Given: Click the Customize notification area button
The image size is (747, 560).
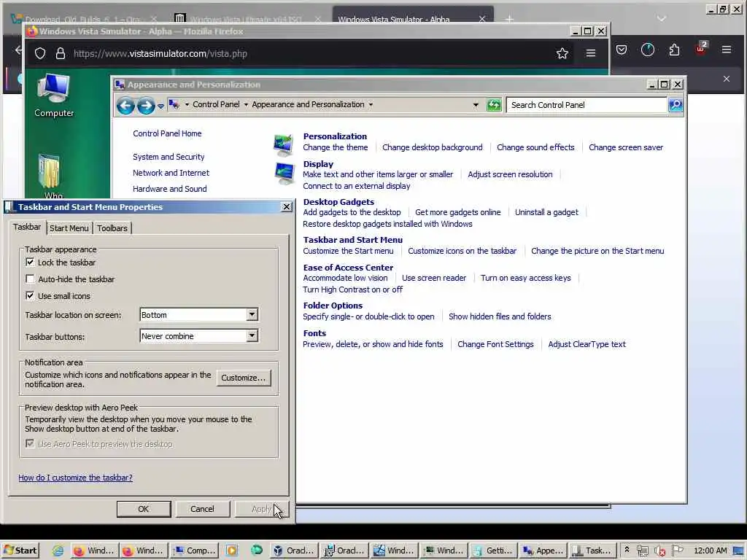Looking at the screenshot, I should (x=244, y=378).
